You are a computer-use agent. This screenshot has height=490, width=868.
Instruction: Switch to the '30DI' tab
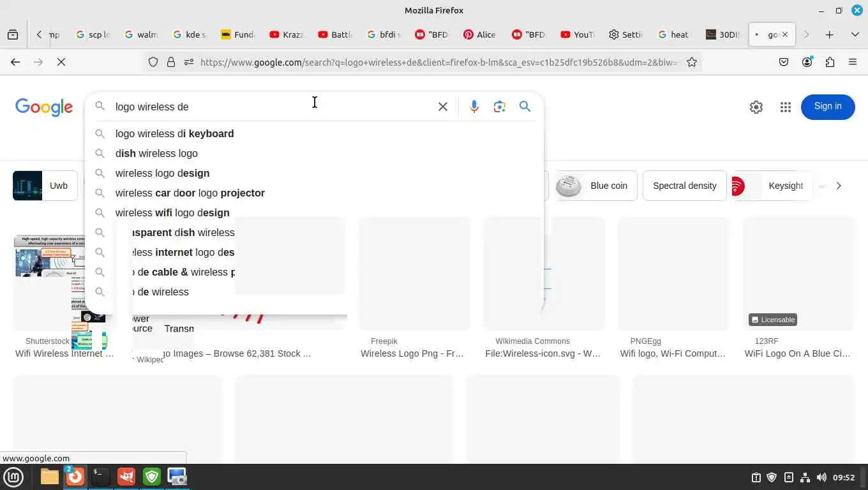723,35
